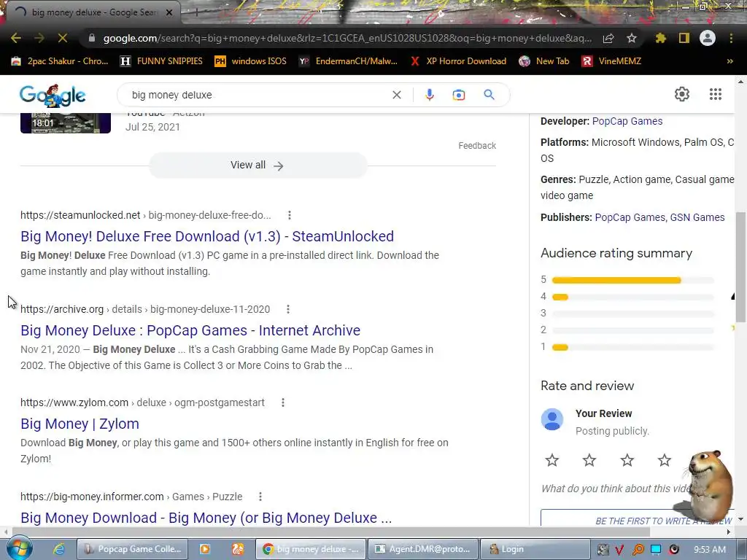Click the 4-star audience rating bar
Screen dimensions: 747x560
coord(633,297)
